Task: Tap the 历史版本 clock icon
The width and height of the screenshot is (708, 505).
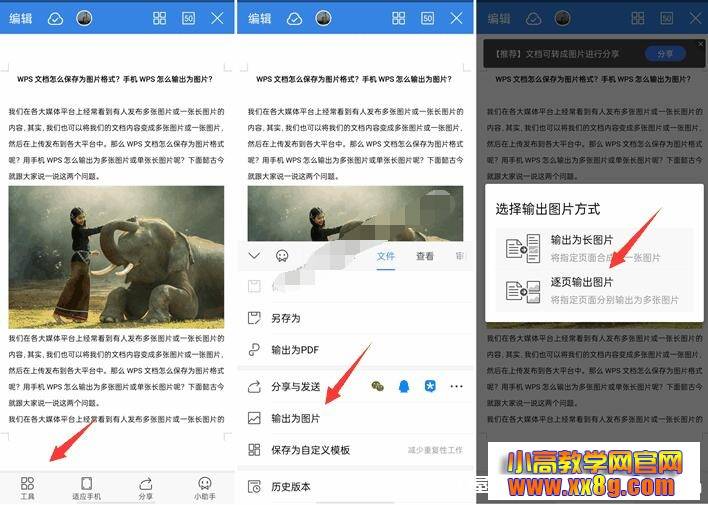Action: (254, 486)
